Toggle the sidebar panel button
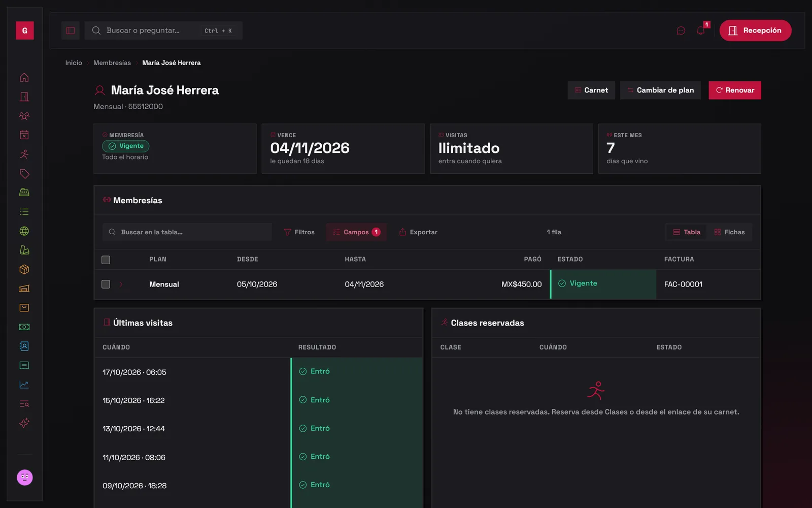Screen dimensions: 812x508 coord(71,30)
